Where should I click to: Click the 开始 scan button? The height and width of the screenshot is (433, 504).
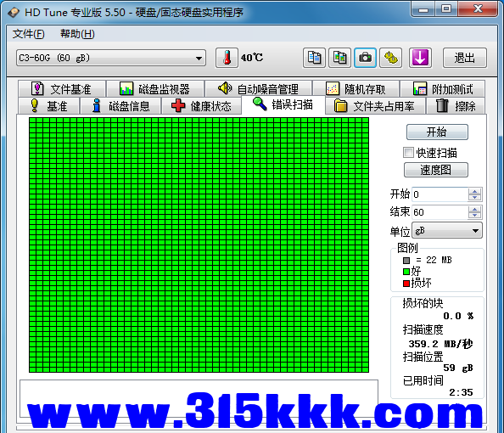(437, 132)
